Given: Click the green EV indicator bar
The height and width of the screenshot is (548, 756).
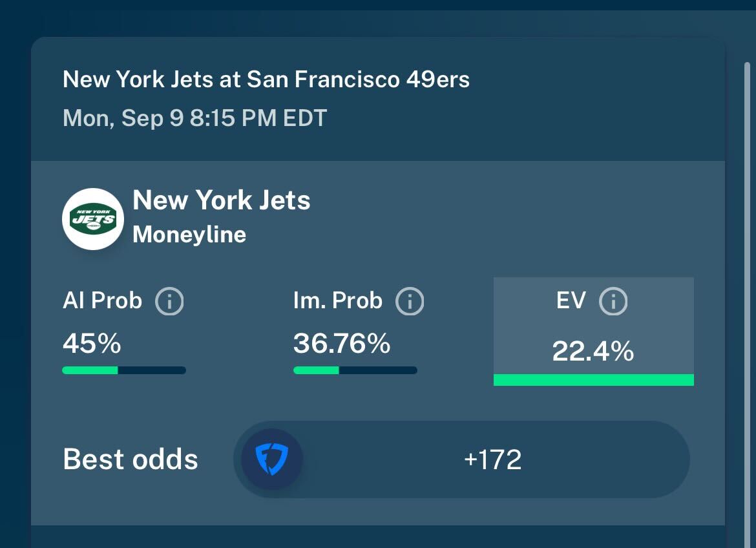Looking at the screenshot, I should (x=594, y=379).
